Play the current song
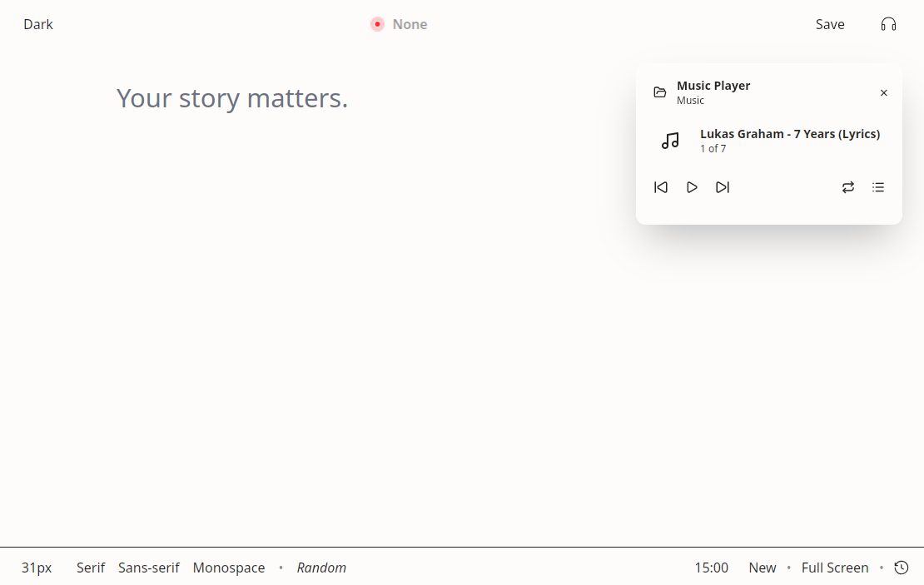Viewport: 924px width, 585px height. coord(692,187)
